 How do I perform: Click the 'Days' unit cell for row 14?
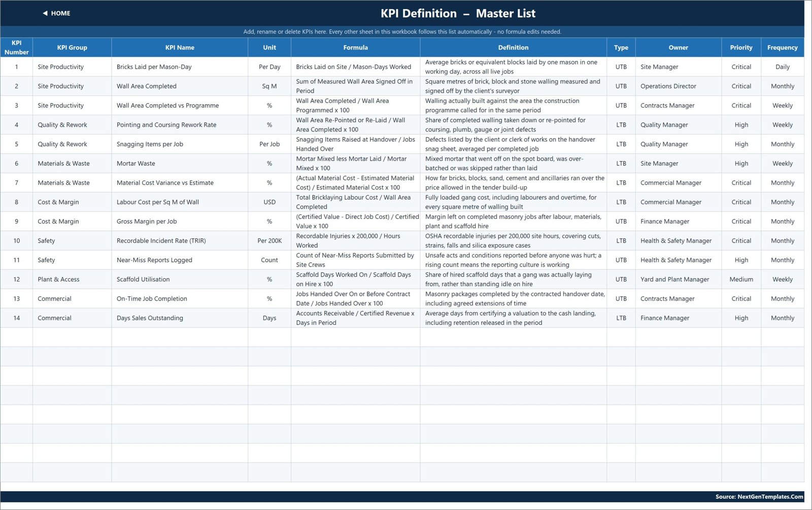(269, 318)
